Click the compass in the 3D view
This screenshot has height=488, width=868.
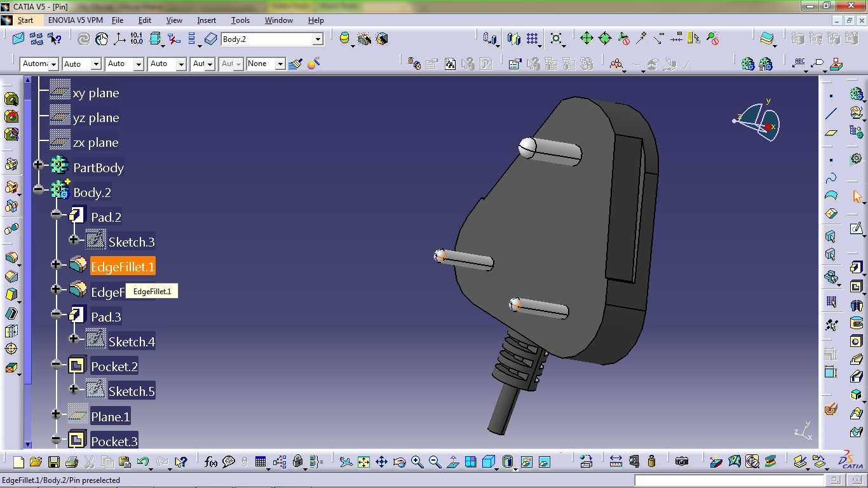[757, 119]
